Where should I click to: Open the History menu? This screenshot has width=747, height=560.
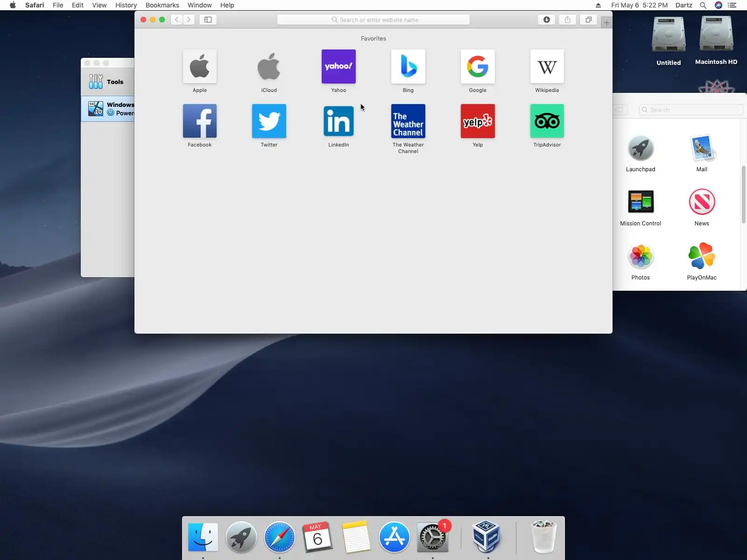point(126,5)
